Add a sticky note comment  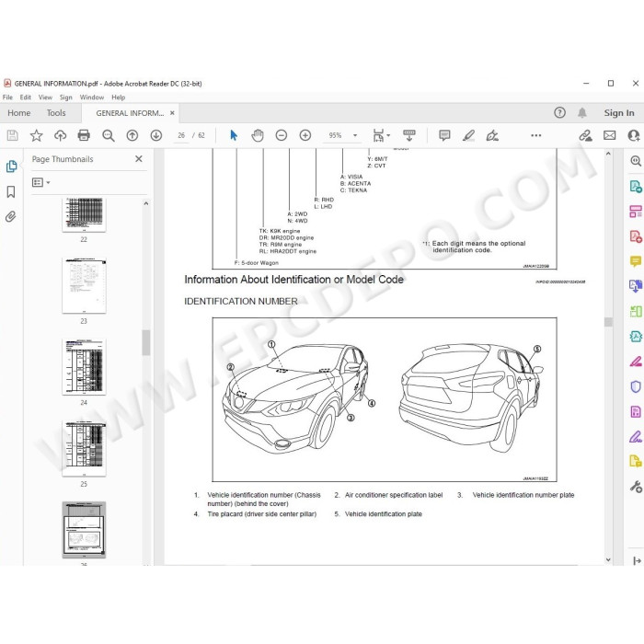444,135
